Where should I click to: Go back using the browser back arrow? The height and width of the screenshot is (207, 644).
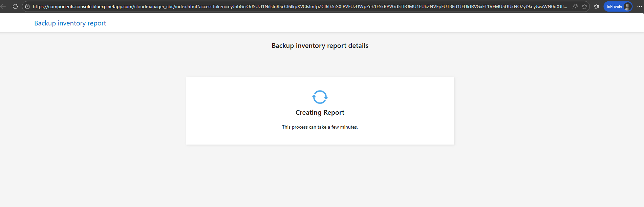(x=3, y=6)
